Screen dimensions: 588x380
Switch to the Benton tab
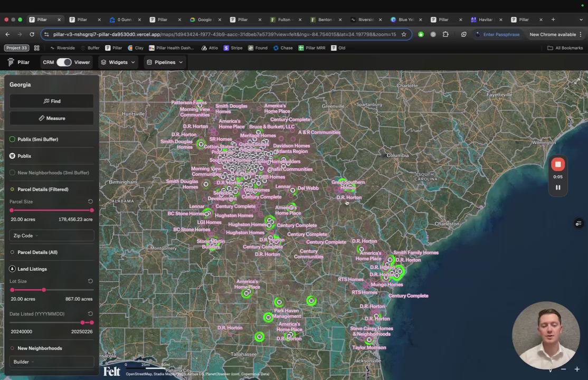[325, 20]
